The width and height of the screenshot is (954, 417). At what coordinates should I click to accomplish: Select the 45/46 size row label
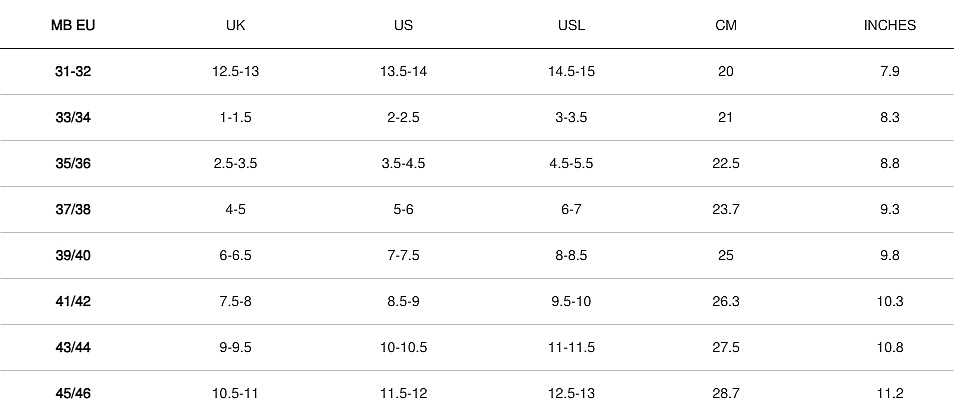tap(73, 393)
